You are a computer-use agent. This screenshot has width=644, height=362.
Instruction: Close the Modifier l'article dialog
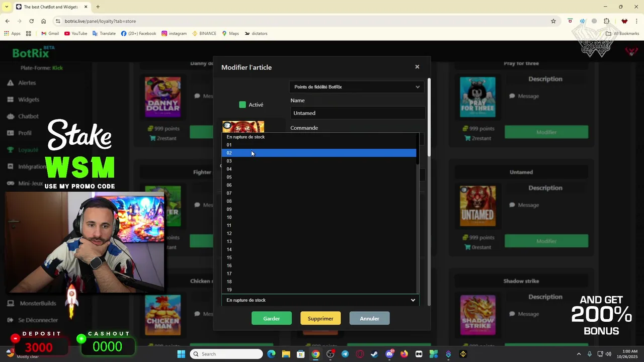(x=417, y=67)
